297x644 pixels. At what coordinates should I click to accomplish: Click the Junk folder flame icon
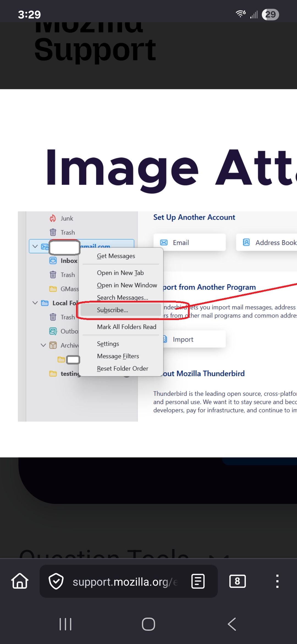tap(53, 218)
